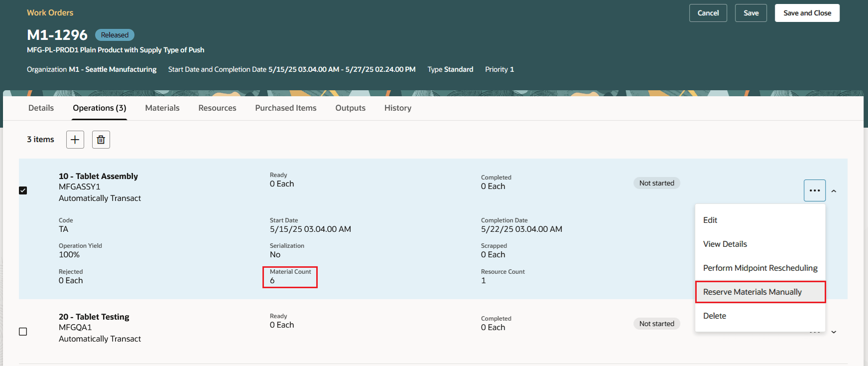The height and width of the screenshot is (366, 868).
Task: Click the Code value TA
Action: pos(64,229)
